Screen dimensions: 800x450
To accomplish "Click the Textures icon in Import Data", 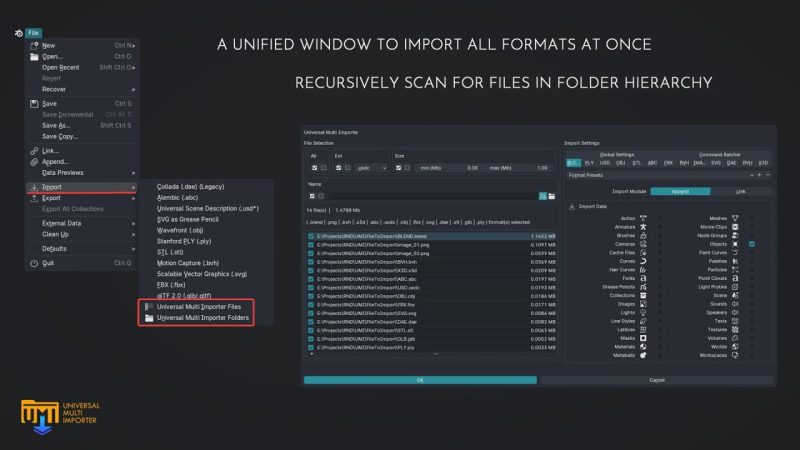I will click(x=735, y=329).
